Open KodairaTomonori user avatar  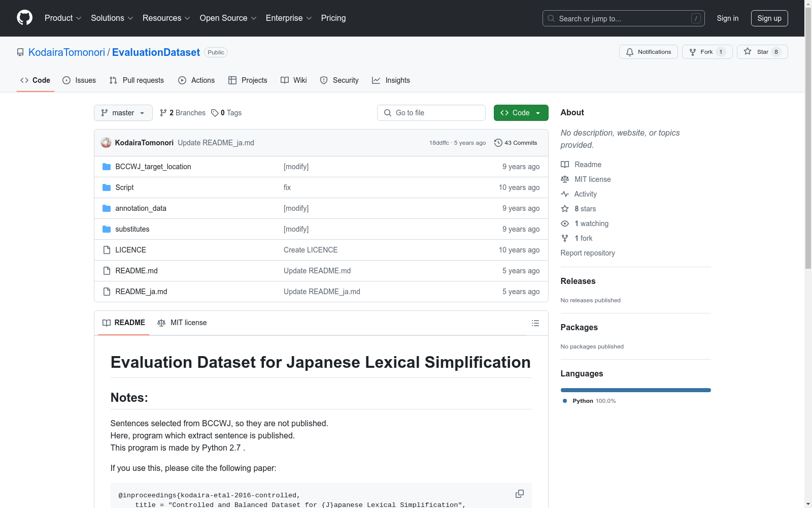[x=106, y=143]
